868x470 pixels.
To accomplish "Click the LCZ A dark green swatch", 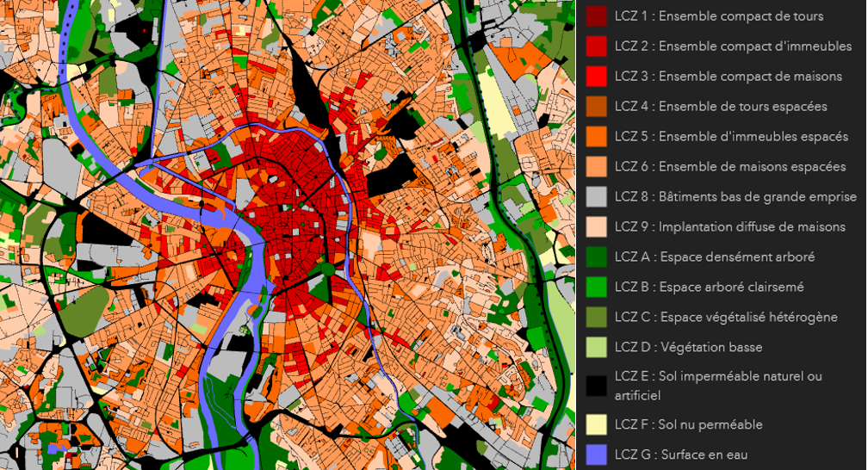I will point(596,257).
